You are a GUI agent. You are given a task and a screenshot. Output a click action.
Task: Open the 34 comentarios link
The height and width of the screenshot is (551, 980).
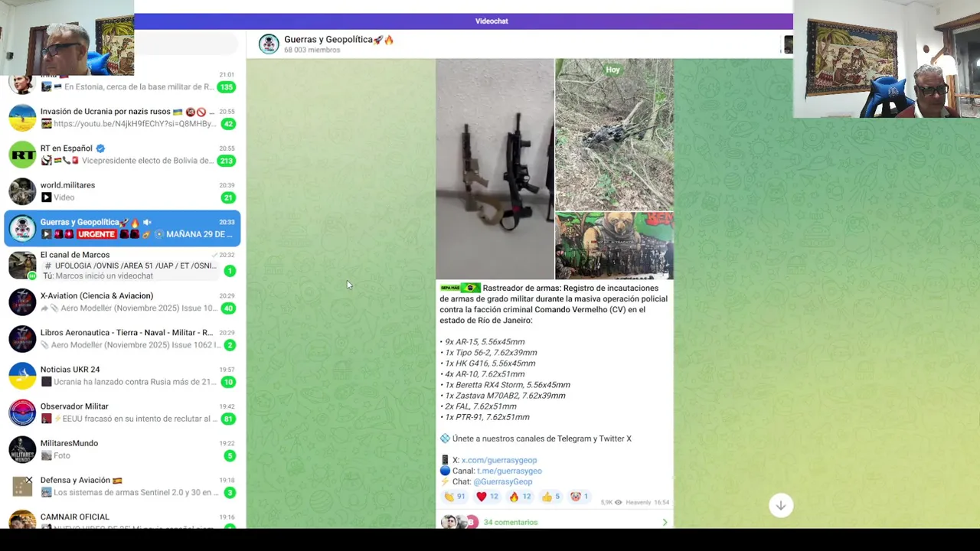[511, 522]
